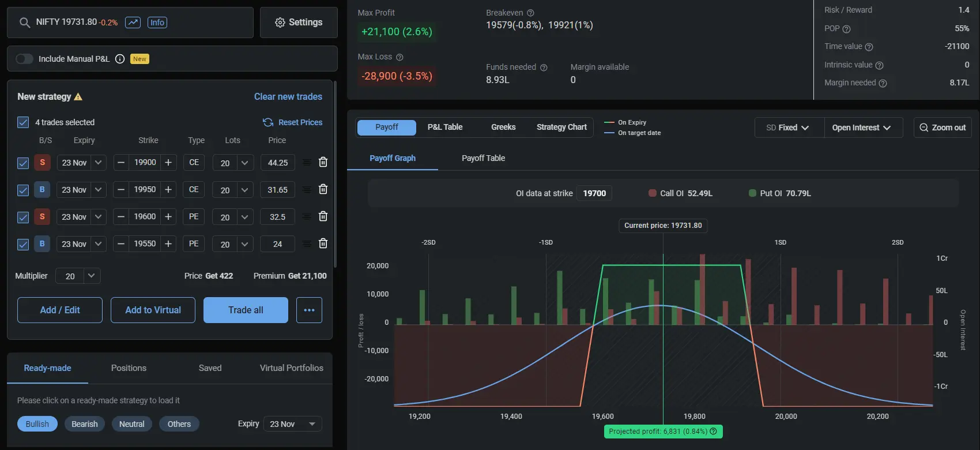Click POP help question icon
The width and height of the screenshot is (980, 450).
(x=846, y=29)
